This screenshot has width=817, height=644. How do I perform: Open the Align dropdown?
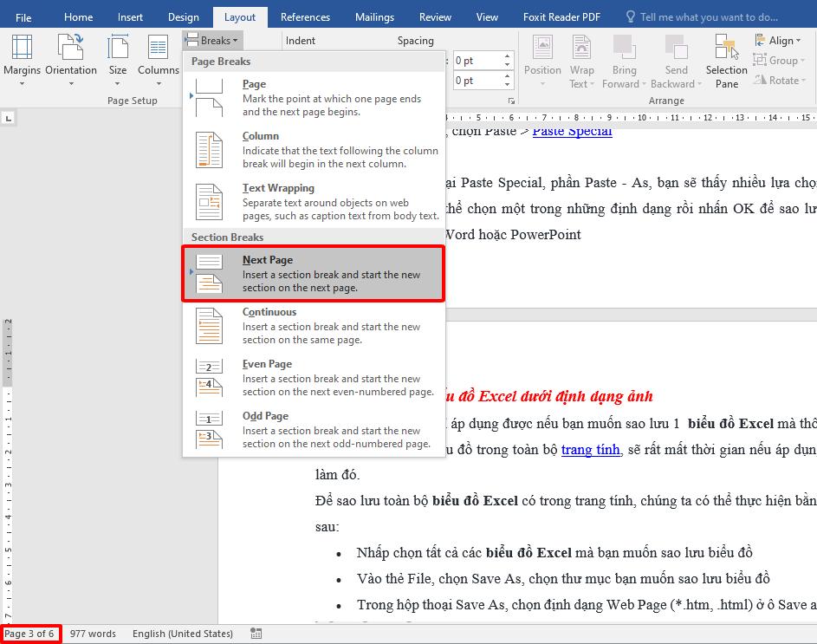[779, 41]
